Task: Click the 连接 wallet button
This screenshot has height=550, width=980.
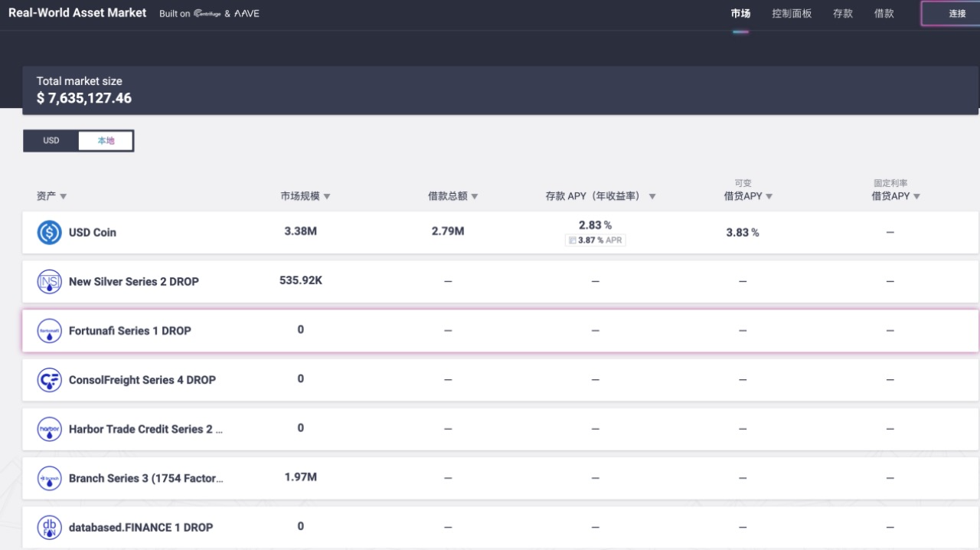Action: pos(957,14)
